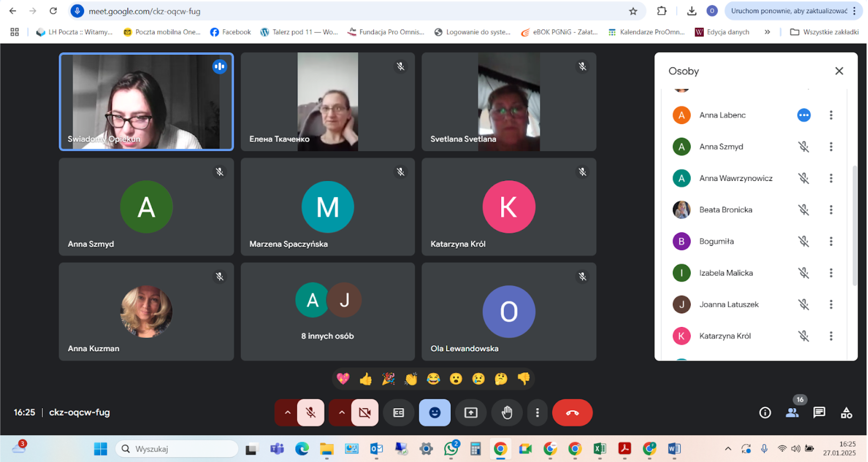Open the activities shapes icon

click(x=847, y=412)
